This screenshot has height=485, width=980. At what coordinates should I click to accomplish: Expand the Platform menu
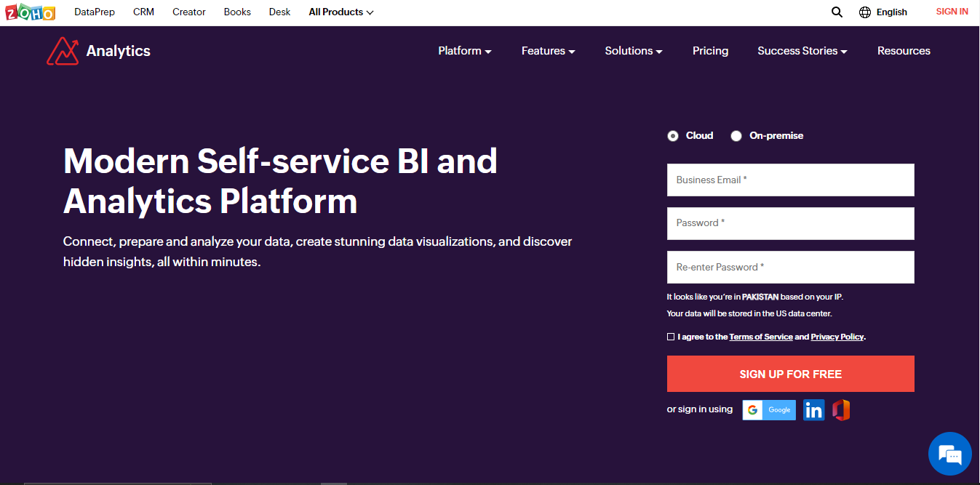(x=465, y=51)
